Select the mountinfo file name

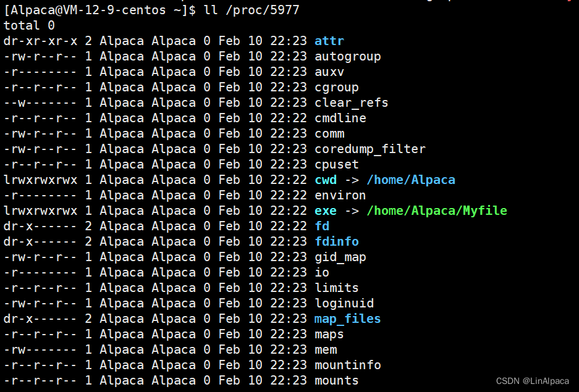click(x=347, y=365)
